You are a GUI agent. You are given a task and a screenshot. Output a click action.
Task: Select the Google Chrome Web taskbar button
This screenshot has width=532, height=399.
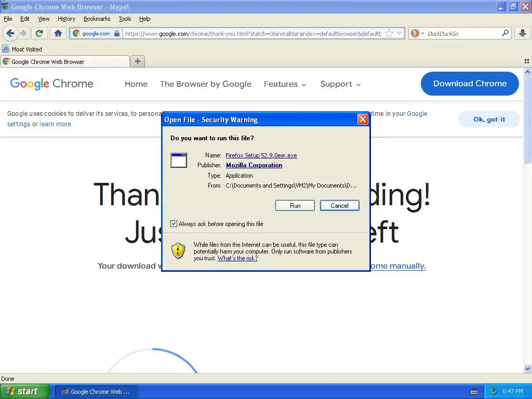point(96,392)
